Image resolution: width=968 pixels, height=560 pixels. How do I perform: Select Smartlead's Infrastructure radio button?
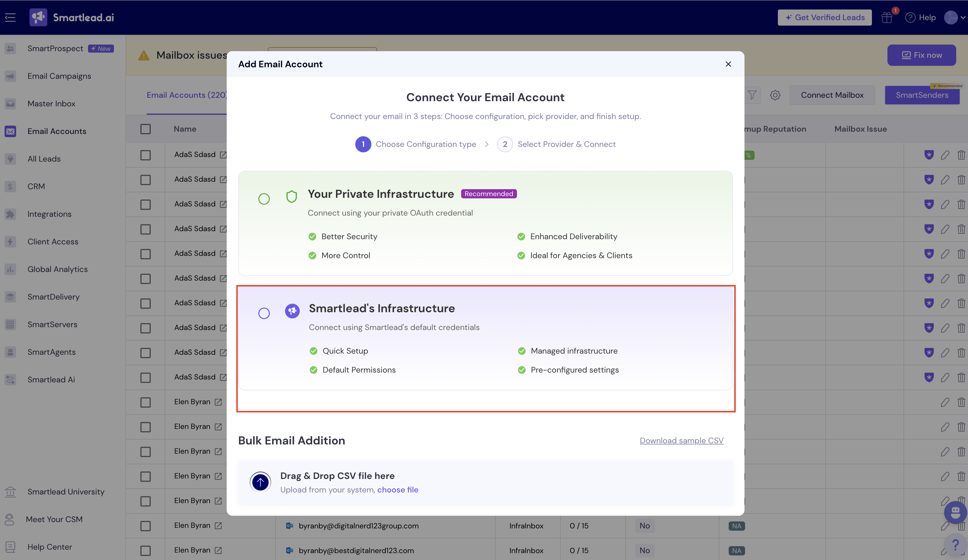point(264,313)
